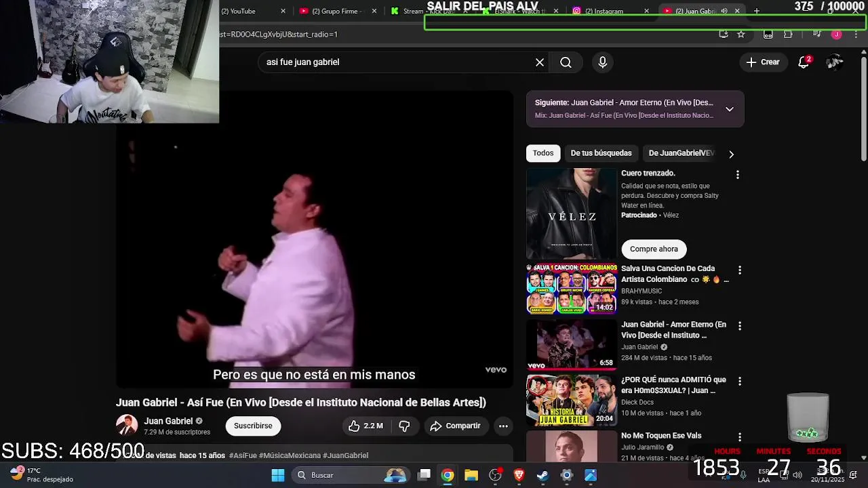This screenshot has width=868, height=488.
Task: Dislike the Así Fue video
Action: click(x=405, y=426)
